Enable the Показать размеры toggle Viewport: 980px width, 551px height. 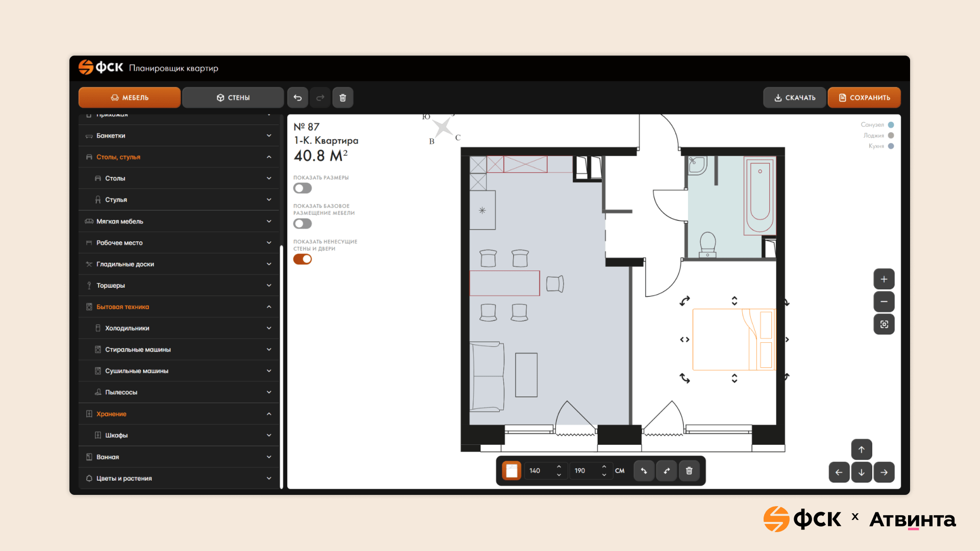(302, 188)
